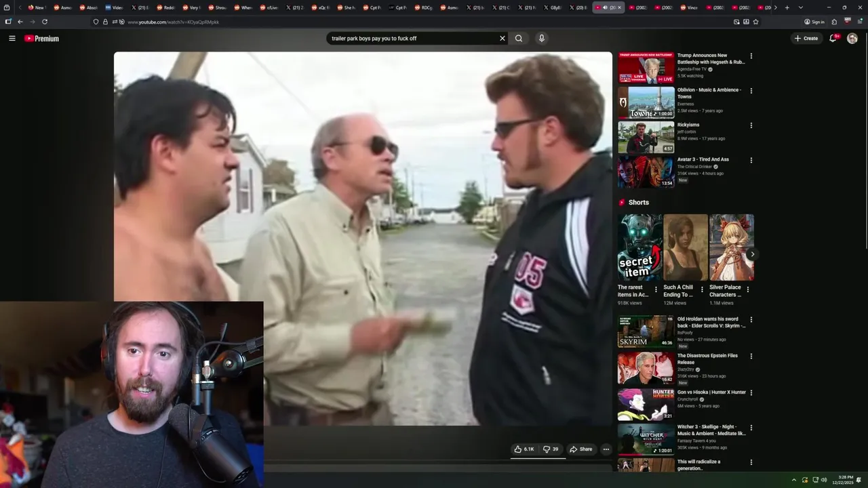Switch to the GByB tab
Screen dimensions: 868x488
click(551, 7)
